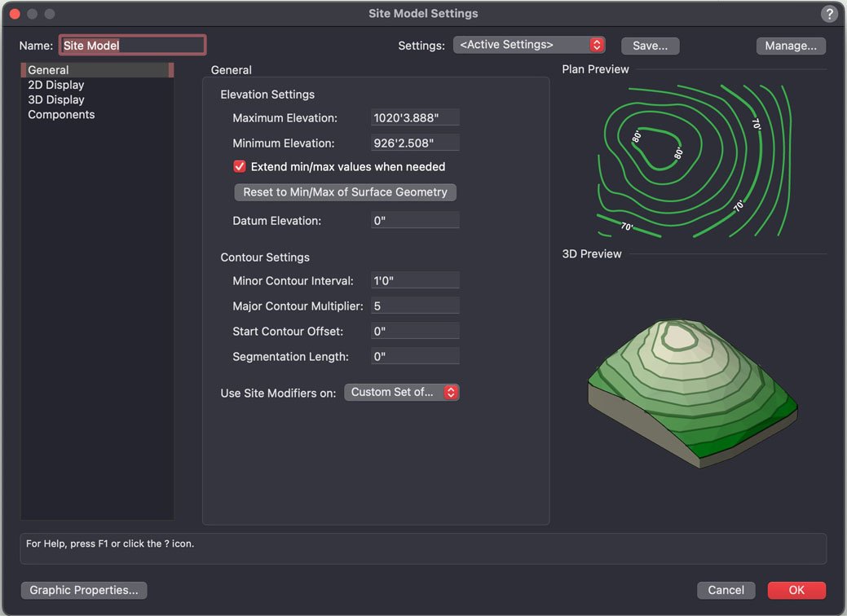Cancel the Site Model Settings dialog

pyautogui.click(x=726, y=590)
